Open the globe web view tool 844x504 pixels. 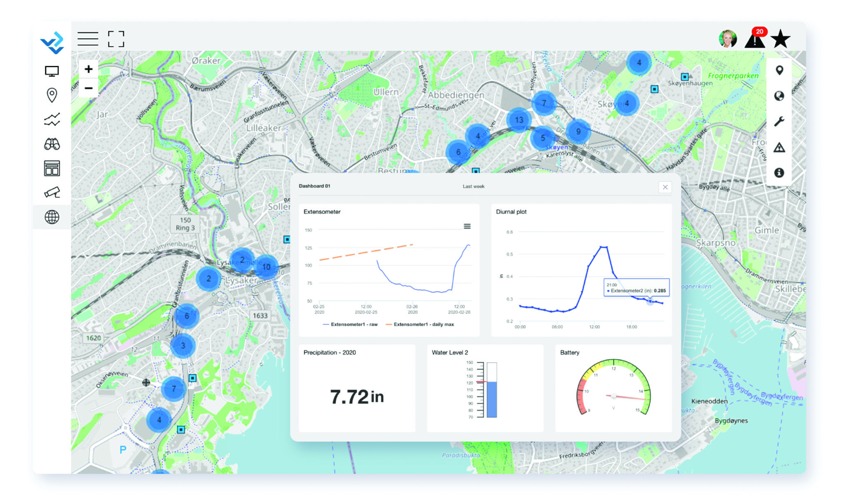tap(52, 218)
